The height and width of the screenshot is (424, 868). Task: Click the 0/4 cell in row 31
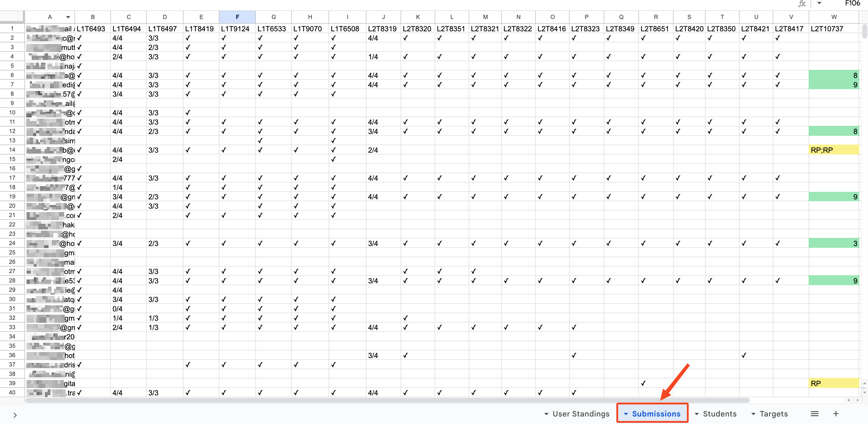(x=128, y=308)
